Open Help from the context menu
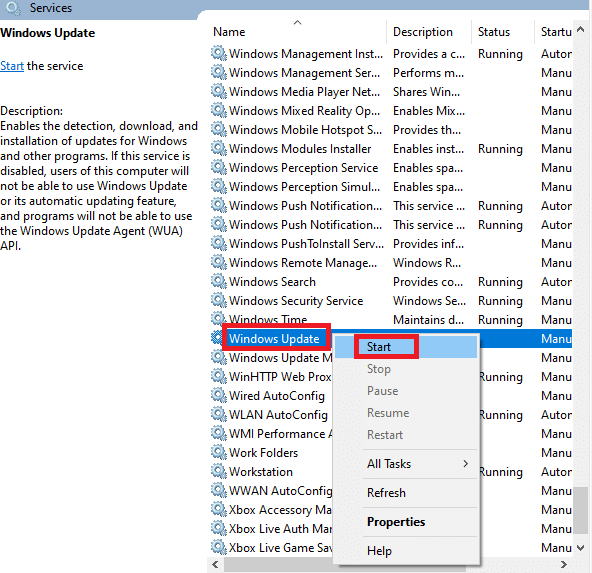Image resolution: width=592 pixels, height=573 pixels. (x=406, y=551)
